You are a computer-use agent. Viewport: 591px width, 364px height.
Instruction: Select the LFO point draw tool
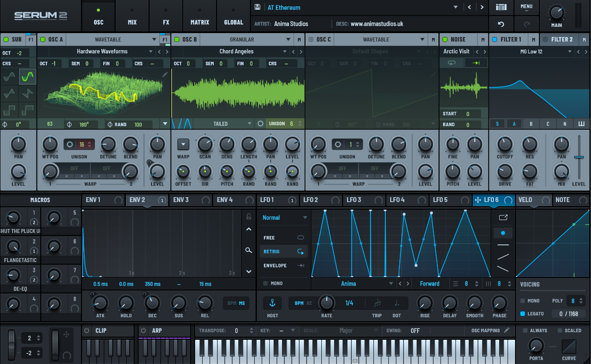(503, 233)
